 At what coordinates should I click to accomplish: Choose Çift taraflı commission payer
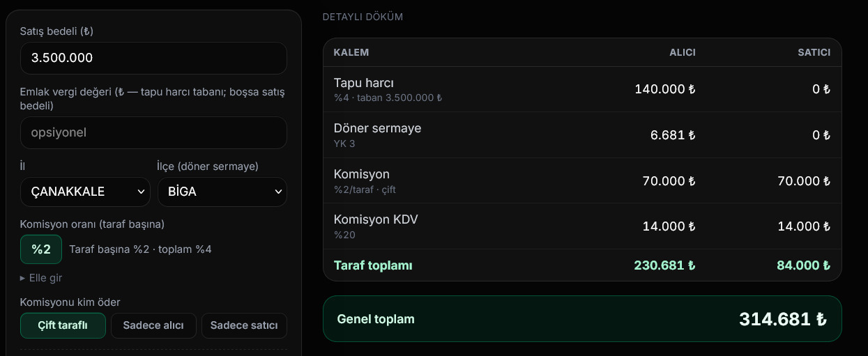coord(63,325)
